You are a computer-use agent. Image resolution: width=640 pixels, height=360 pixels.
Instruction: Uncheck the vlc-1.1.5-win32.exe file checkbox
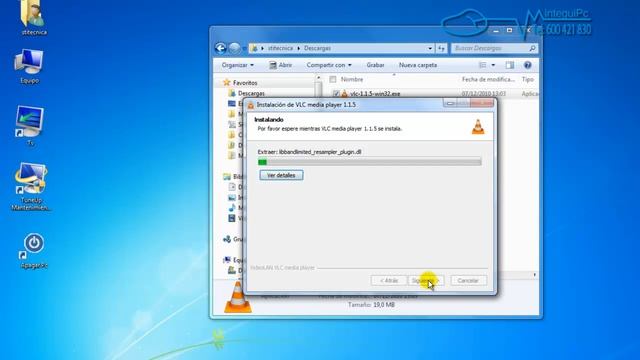(x=336, y=93)
